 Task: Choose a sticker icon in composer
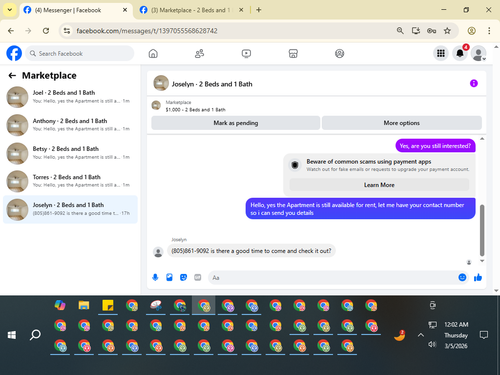coord(183,277)
